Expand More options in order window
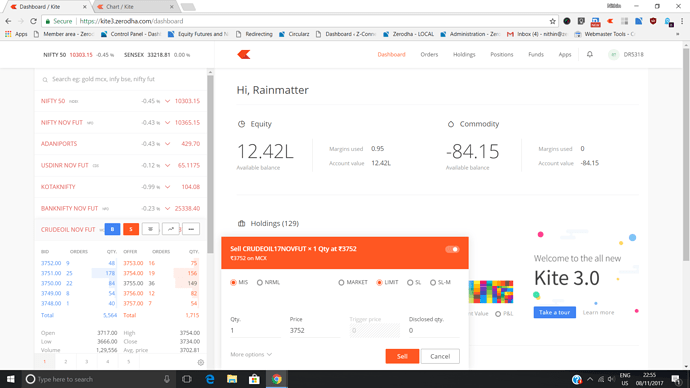The width and height of the screenshot is (690, 388). point(251,355)
